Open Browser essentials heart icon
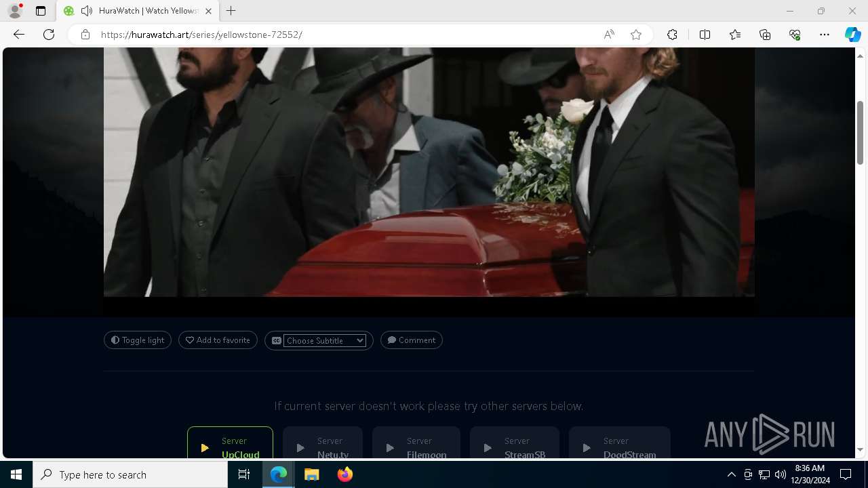This screenshot has height=488, width=868. (x=795, y=35)
